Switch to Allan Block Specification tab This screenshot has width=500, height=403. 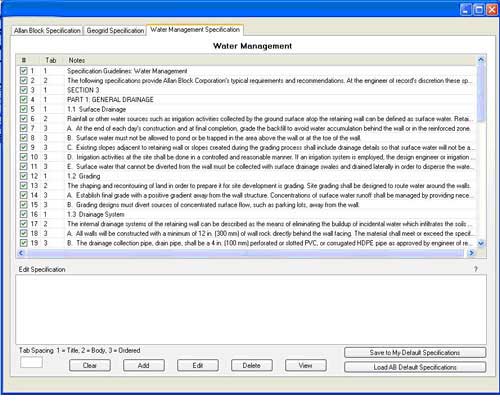click(x=47, y=30)
